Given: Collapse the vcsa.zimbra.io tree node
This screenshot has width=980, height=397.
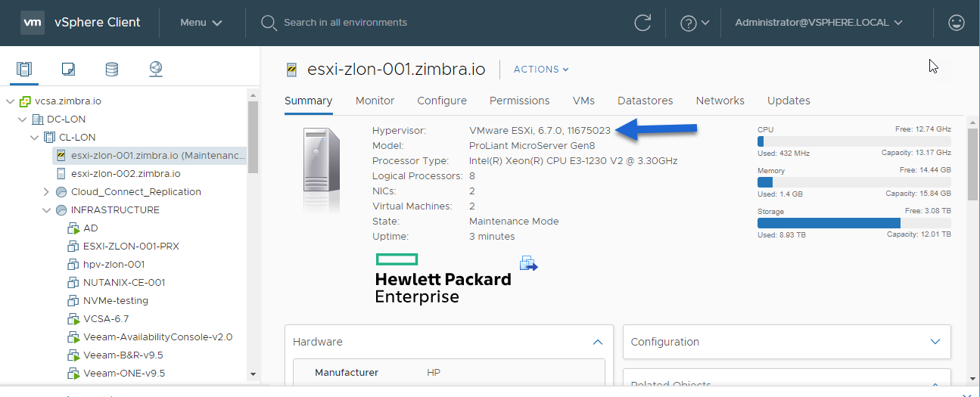Looking at the screenshot, I should [x=11, y=101].
